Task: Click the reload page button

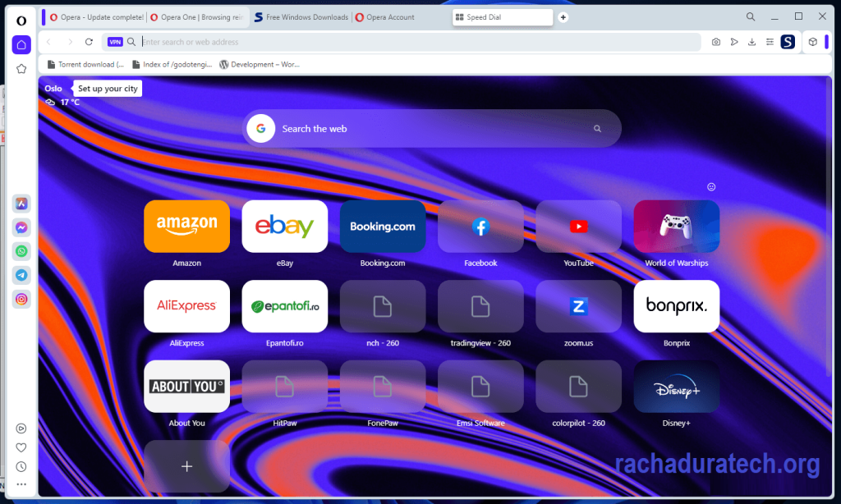Action: click(89, 42)
